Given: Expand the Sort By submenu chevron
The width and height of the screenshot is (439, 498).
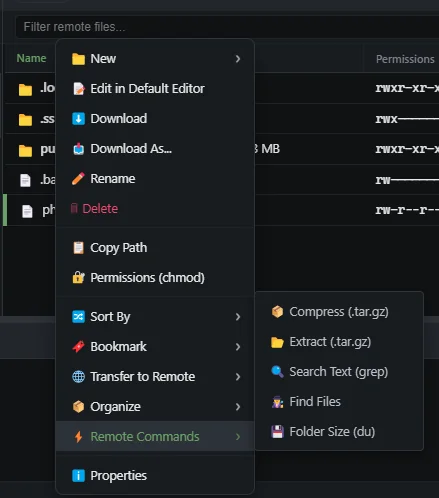Looking at the screenshot, I should tap(238, 317).
